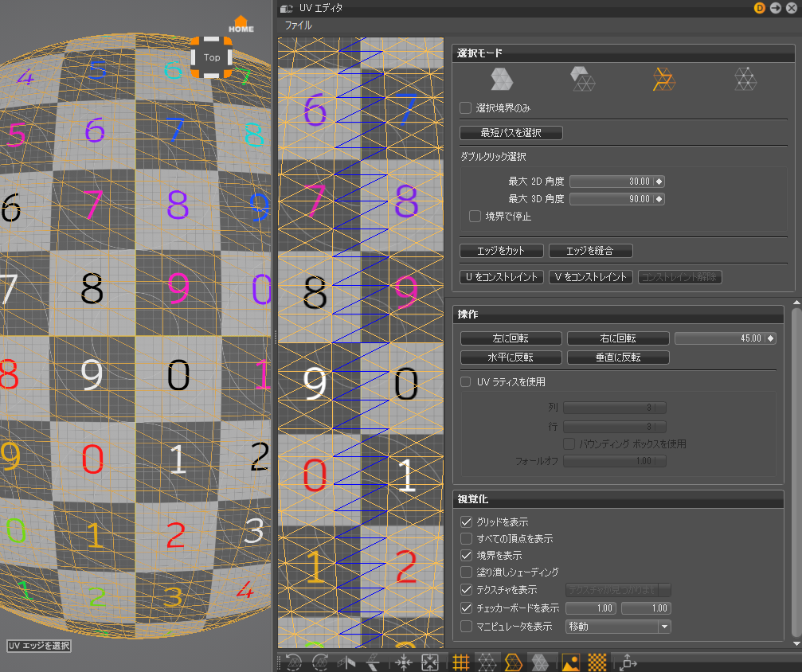
Task: Click orange D button in UV editor title
Action: tap(760, 8)
